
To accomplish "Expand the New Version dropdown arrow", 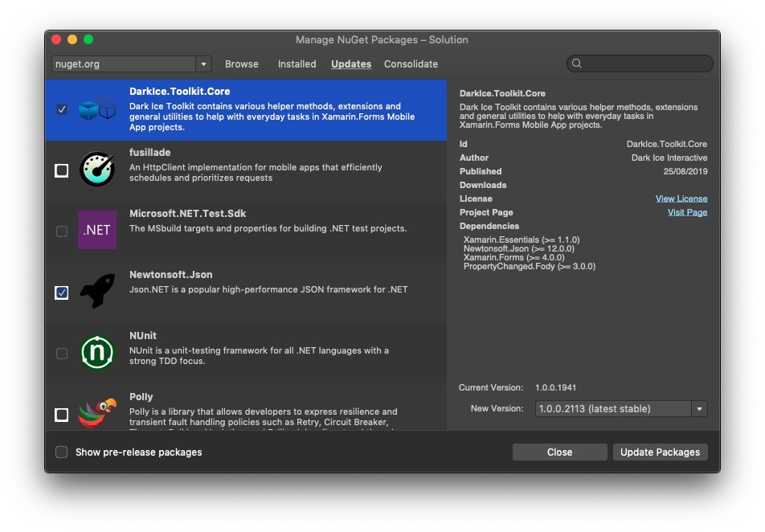I will click(699, 409).
